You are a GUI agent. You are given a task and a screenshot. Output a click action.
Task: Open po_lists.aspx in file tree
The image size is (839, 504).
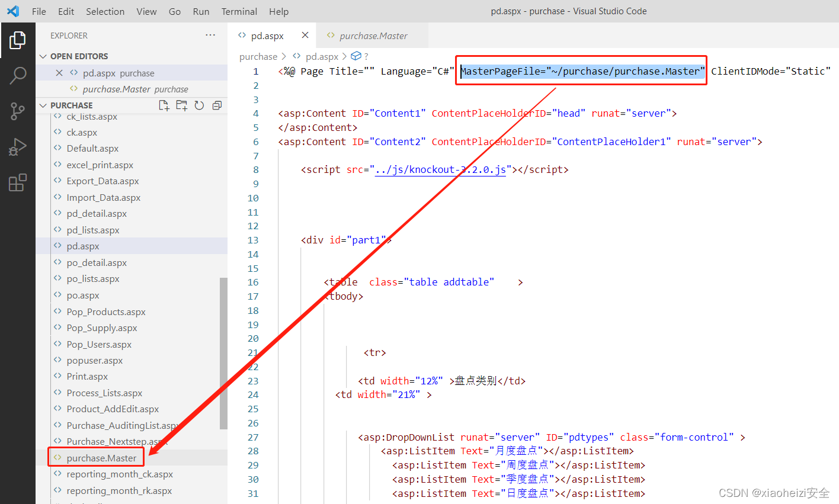pyautogui.click(x=93, y=279)
